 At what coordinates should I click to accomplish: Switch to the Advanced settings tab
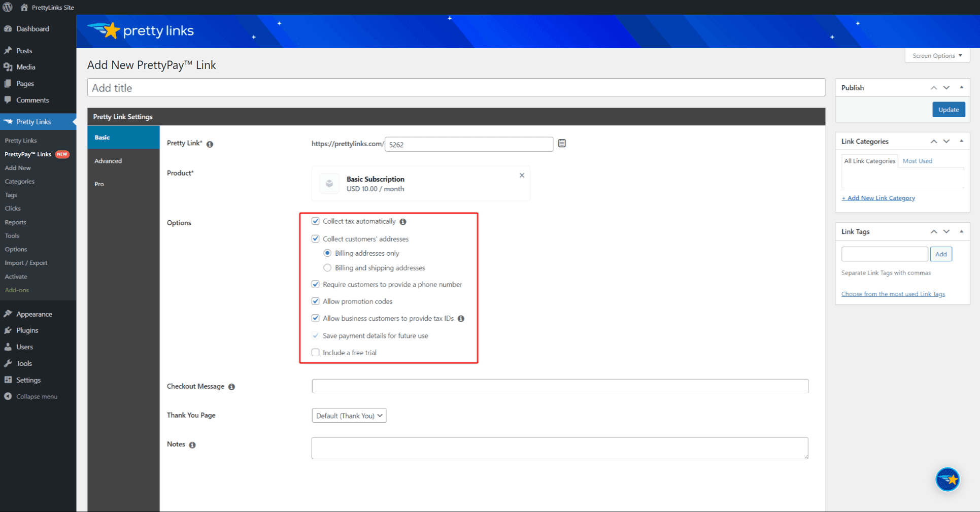tap(108, 161)
